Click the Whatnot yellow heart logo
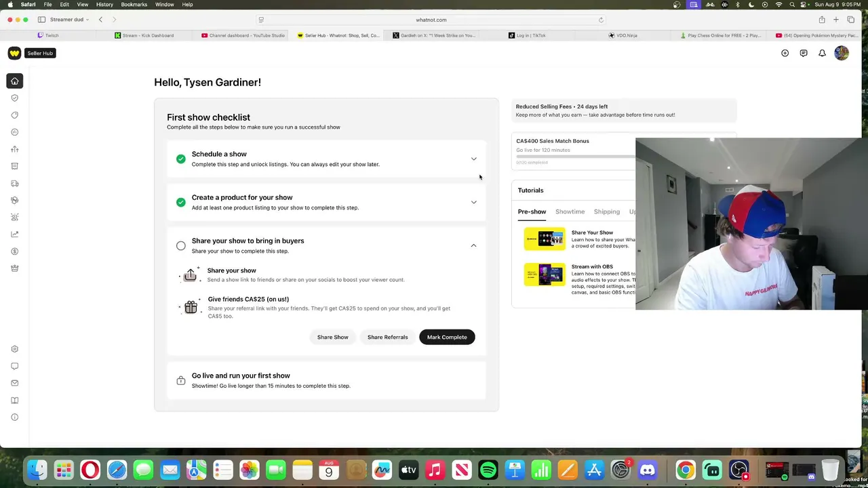This screenshot has width=868, height=488. (14, 53)
